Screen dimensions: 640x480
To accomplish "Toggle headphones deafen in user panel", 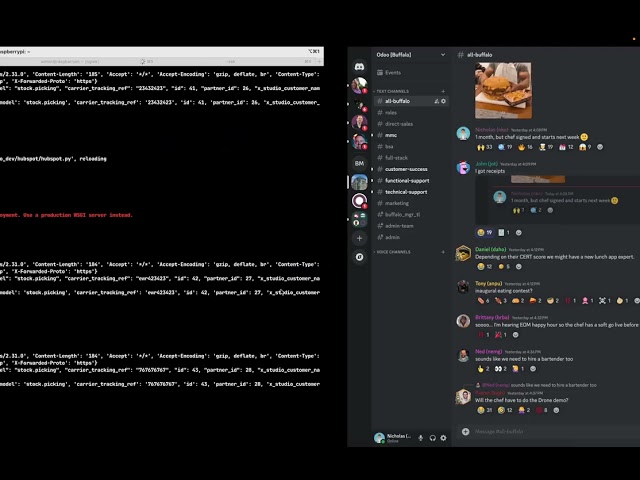I will click(432, 438).
